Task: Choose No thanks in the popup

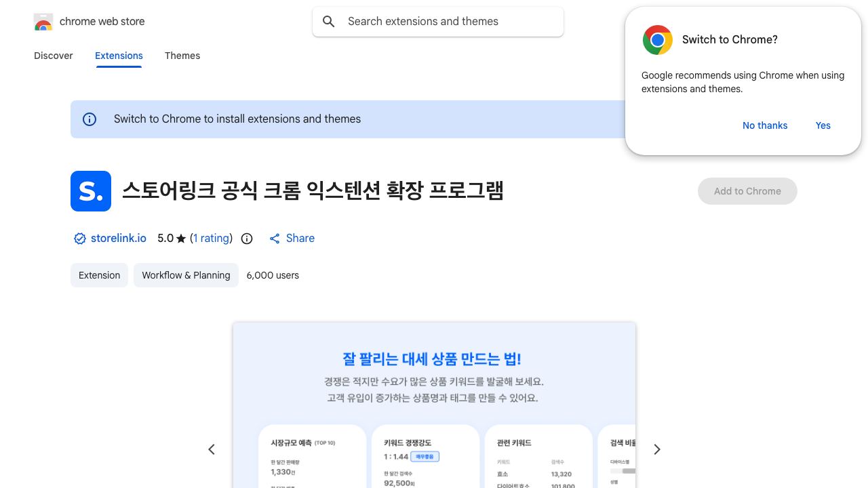Action: pos(765,125)
